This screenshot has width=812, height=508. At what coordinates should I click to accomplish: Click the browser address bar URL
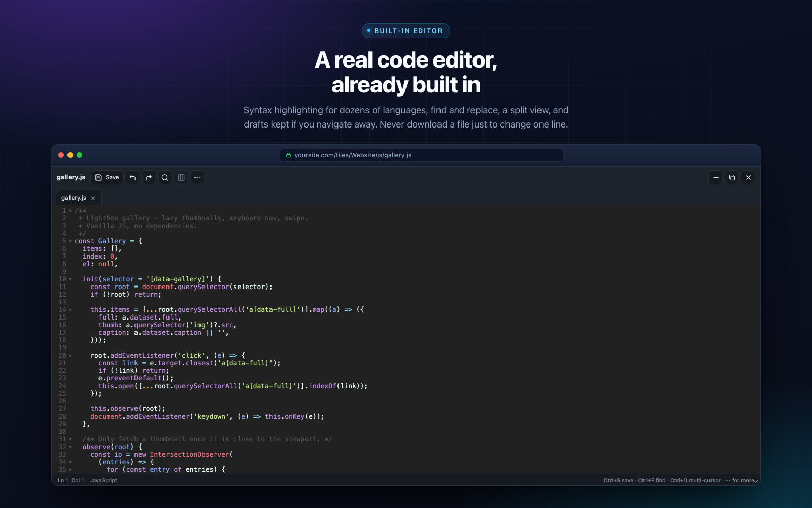coord(422,155)
